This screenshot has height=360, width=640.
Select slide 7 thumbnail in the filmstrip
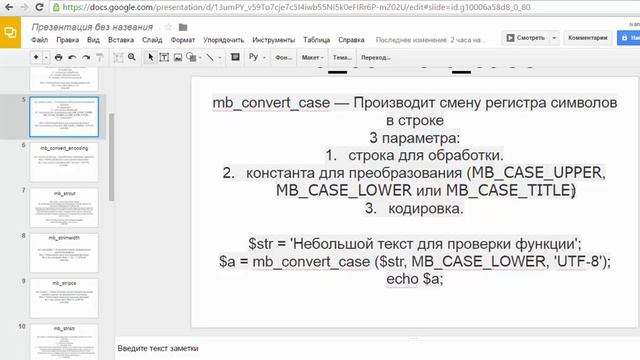tap(64, 207)
